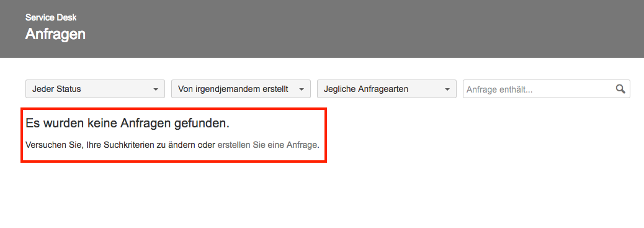Follow the 'erstellen Sie eine Anfrage' link

267,145
